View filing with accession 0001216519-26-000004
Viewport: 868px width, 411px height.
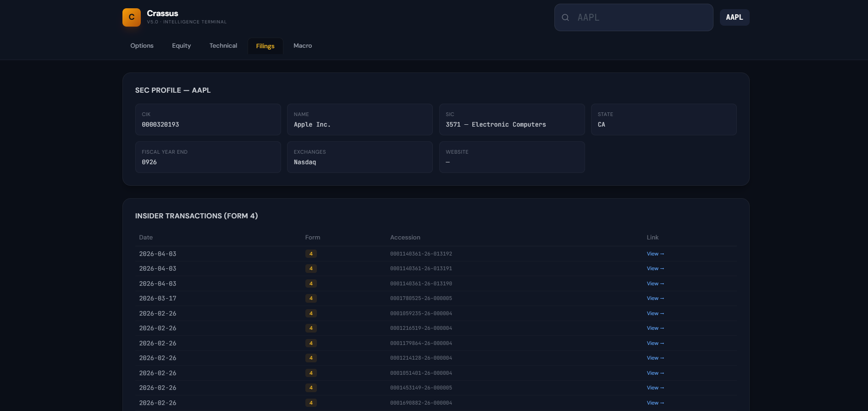point(655,328)
